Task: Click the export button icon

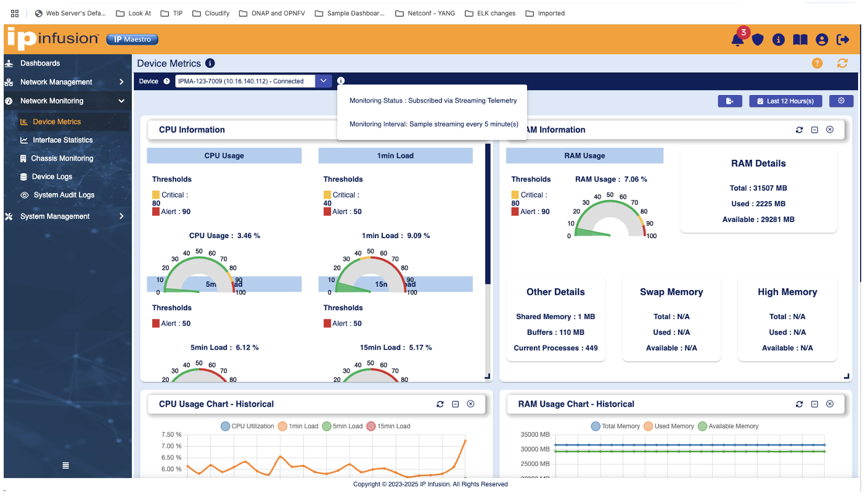Action: (730, 101)
